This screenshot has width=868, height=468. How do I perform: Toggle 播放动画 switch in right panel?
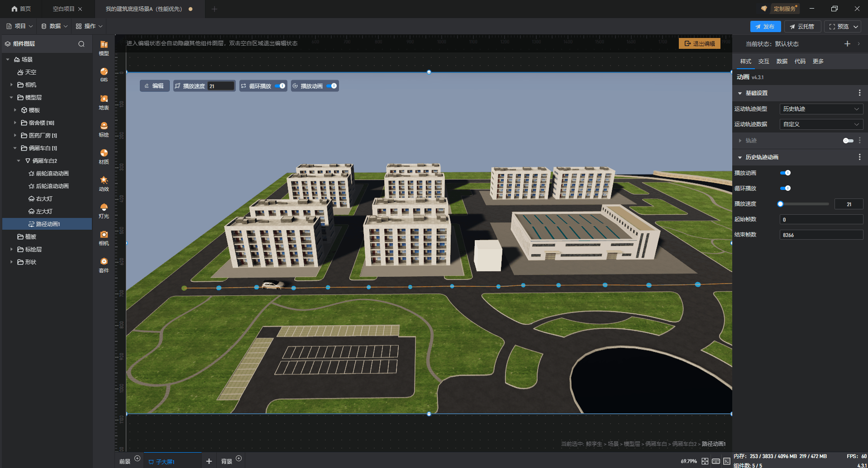coord(785,173)
